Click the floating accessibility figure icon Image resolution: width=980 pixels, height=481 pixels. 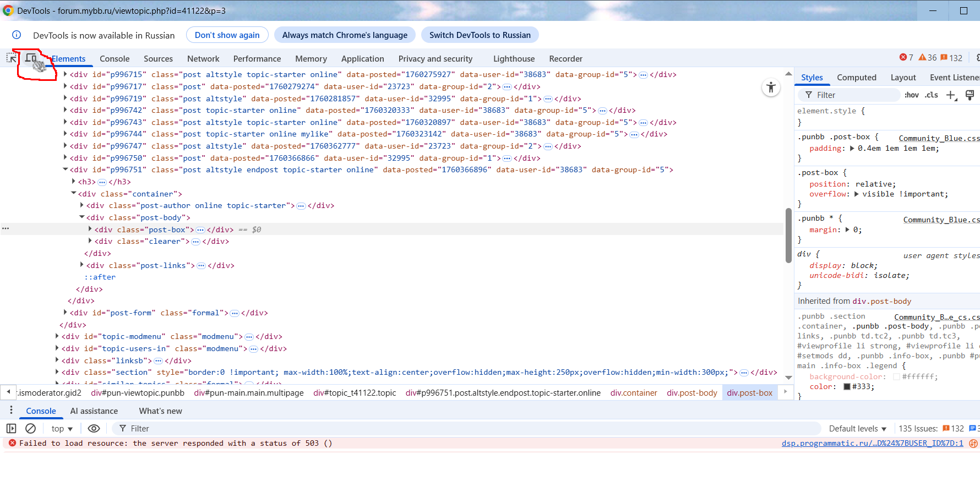click(x=771, y=88)
